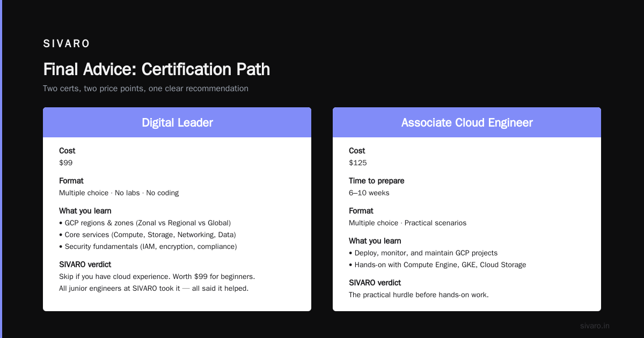The image size is (644, 338).
Task: Click the Core services bullet item
Action: point(148,234)
